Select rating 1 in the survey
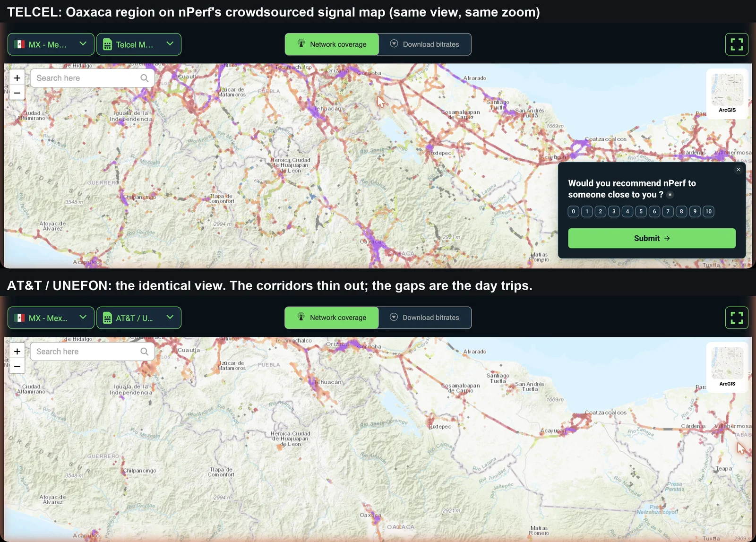 tap(587, 211)
